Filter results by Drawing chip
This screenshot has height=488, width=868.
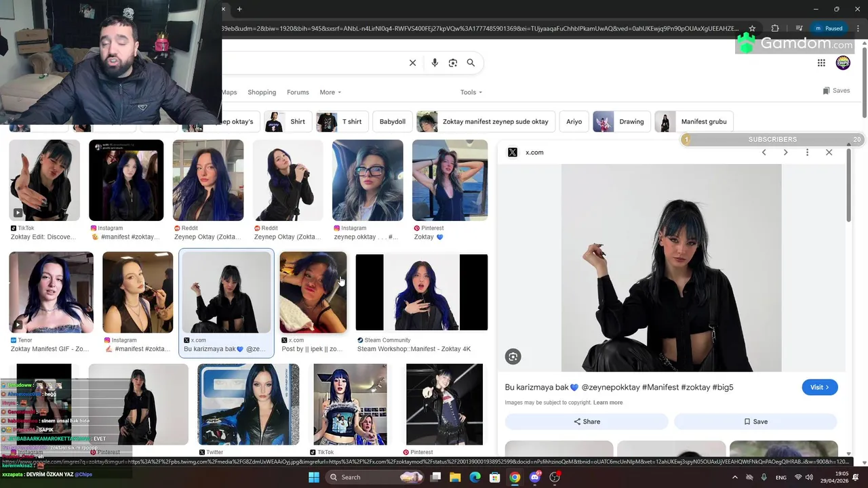coord(621,121)
